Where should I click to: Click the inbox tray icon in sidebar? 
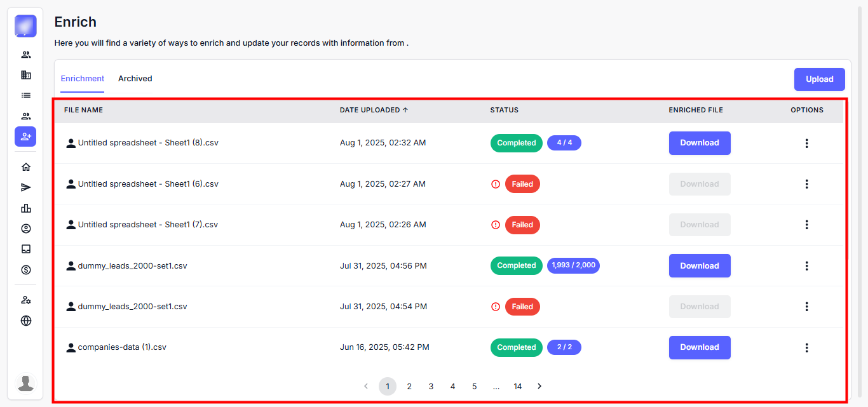[x=26, y=249]
